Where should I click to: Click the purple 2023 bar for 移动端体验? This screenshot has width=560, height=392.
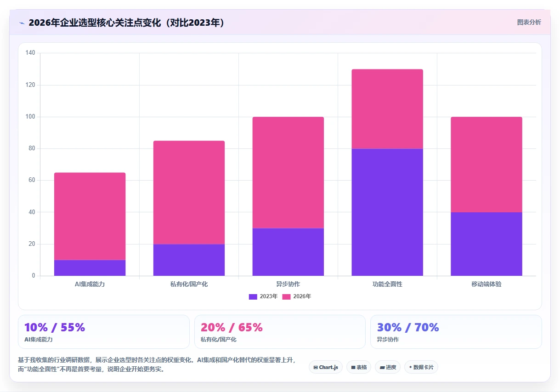pos(486,244)
